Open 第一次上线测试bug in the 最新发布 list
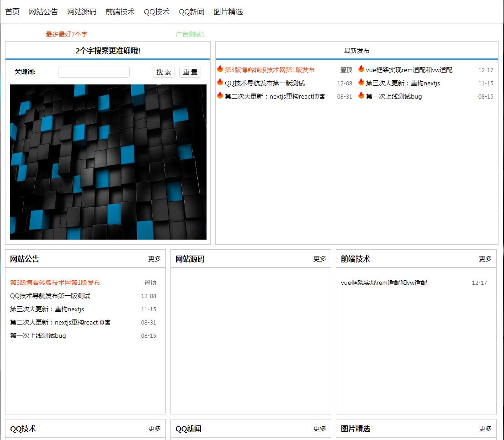504x440 pixels. [394, 96]
